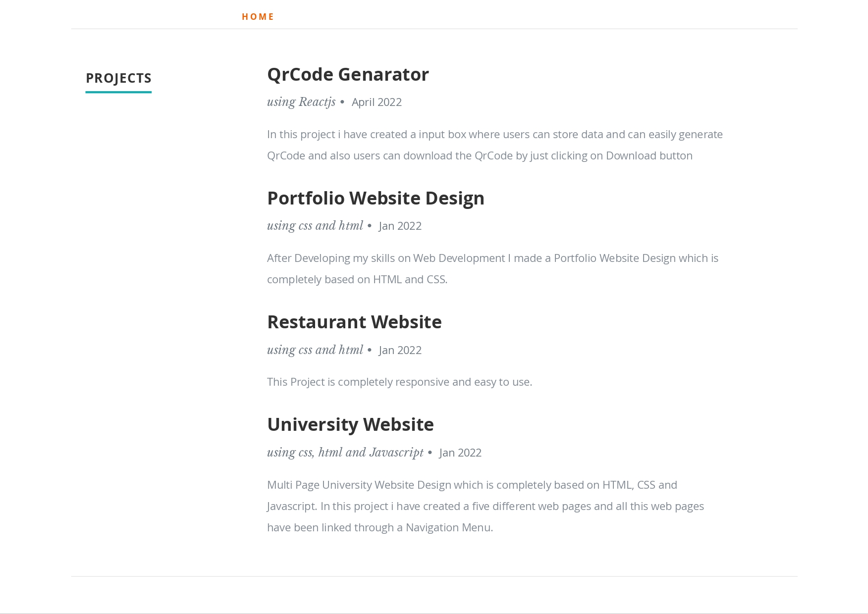Click the blue footer bar at page bottom
Screen dimensions: 868x614
click(x=434, y=612)
